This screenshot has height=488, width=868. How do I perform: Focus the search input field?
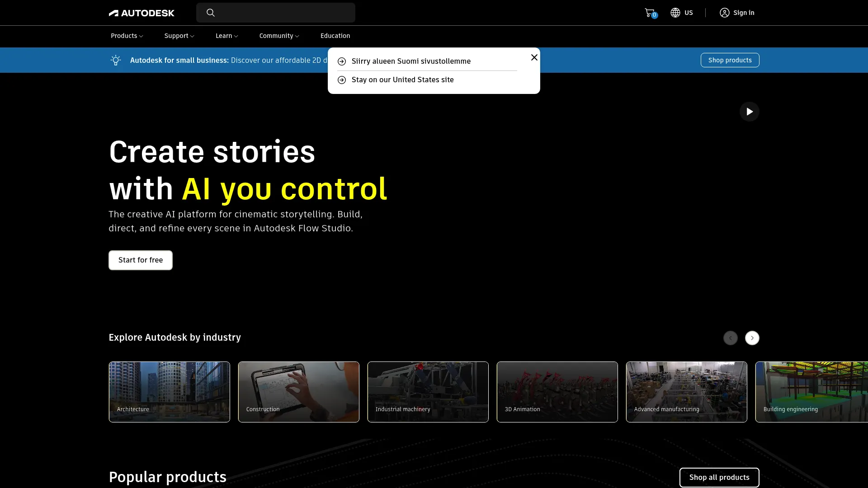276,13
